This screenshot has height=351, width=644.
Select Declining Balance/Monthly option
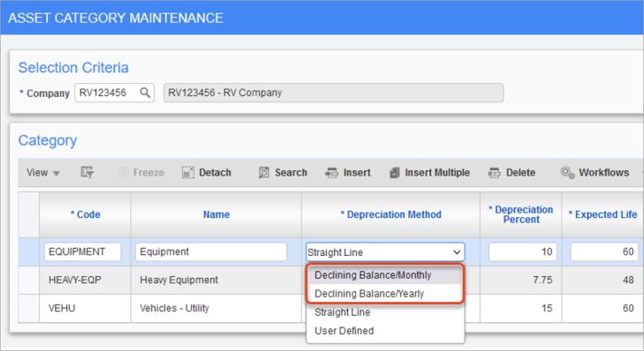385,275
